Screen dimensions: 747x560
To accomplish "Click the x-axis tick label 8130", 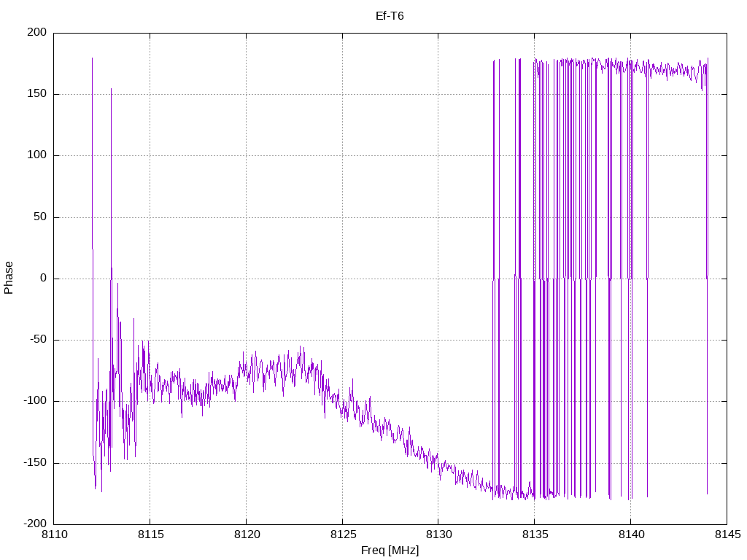I will click(x=439, y=534).
